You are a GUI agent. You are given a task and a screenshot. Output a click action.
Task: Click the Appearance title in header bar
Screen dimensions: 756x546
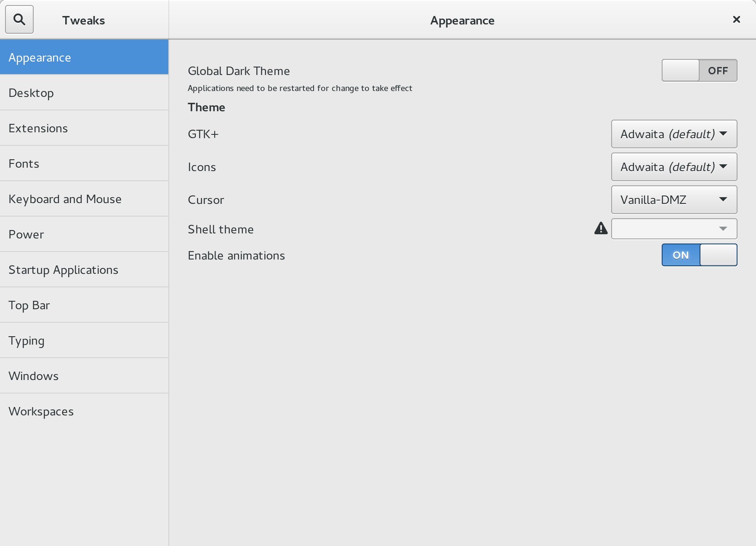(x=462, y=21)
